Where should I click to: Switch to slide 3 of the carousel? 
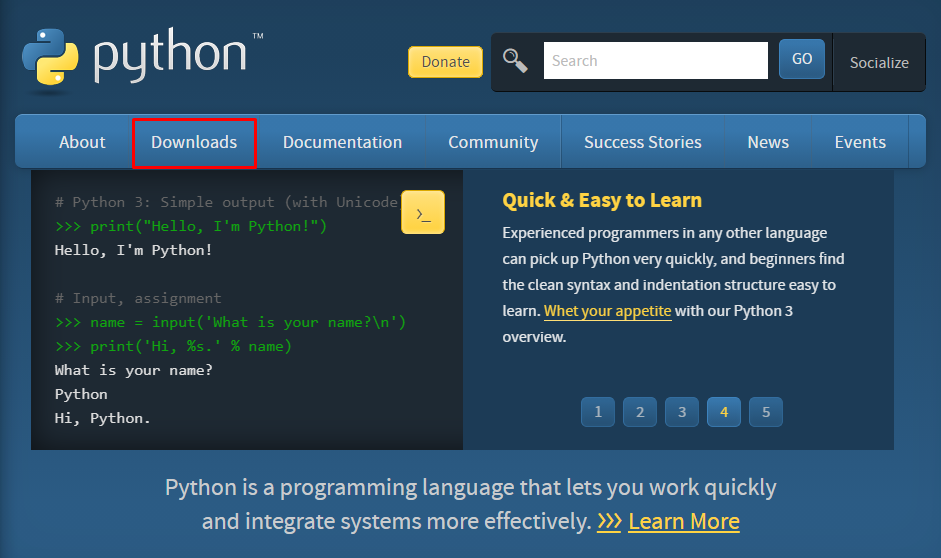point(682,412)
